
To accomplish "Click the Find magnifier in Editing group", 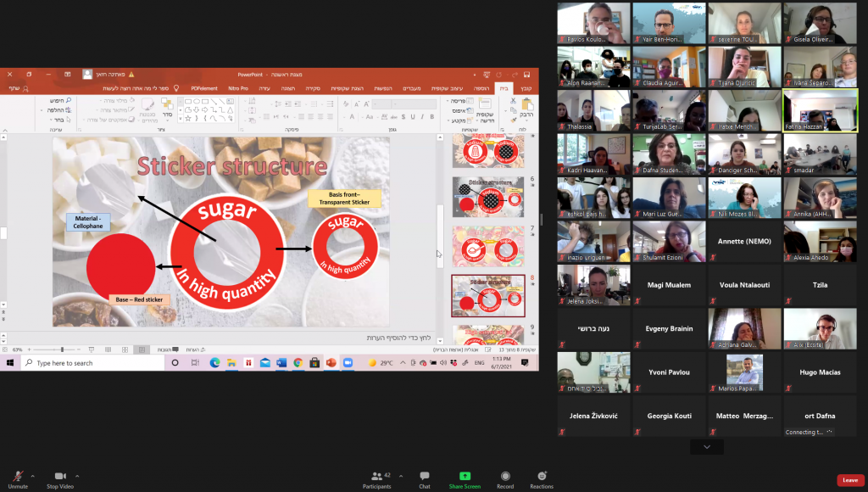I will [60, 101].
